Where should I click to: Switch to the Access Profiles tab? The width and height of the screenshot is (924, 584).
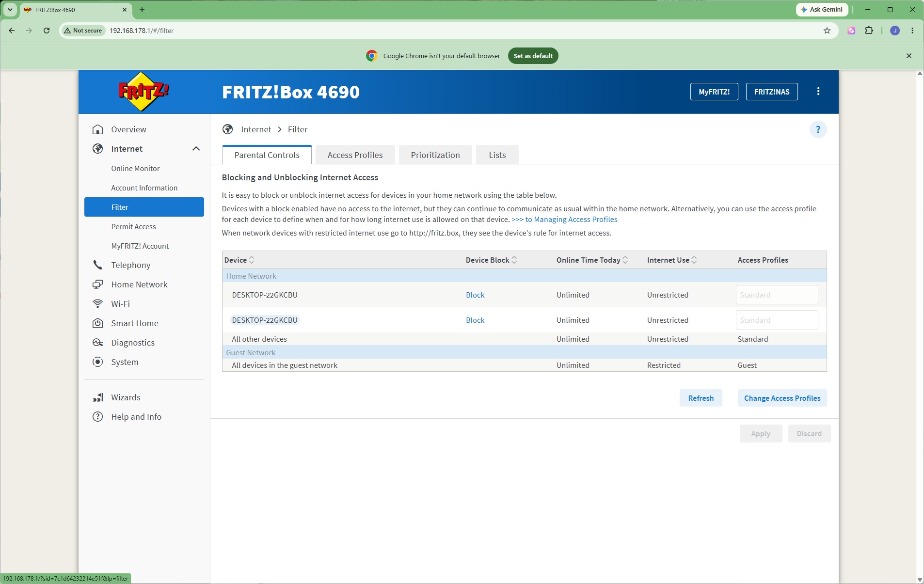(x=355, y=155)
